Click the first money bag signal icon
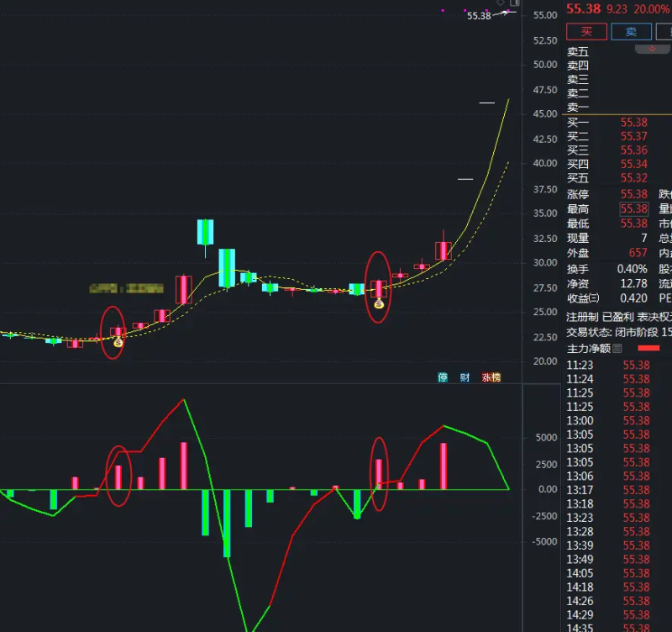The height and width of the screenshot is (632, 672). coord(118,342)
